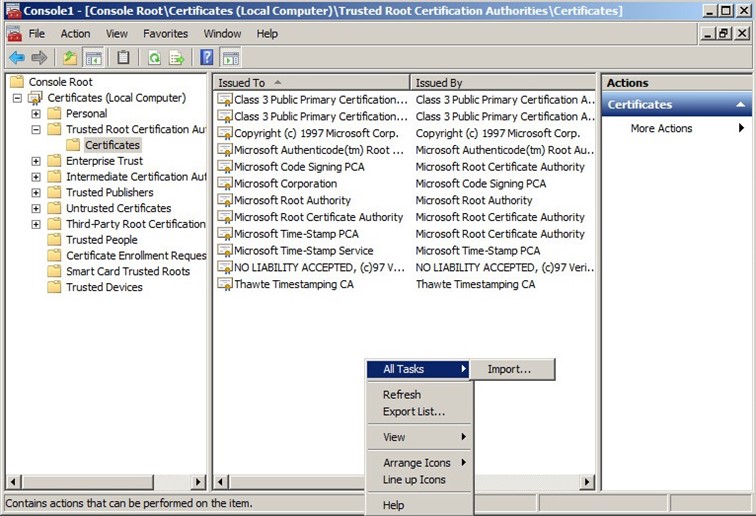Viewport: 756px width, 516px height.
Task: Click the blue Help question mark icon
Action: coord(207,57)
